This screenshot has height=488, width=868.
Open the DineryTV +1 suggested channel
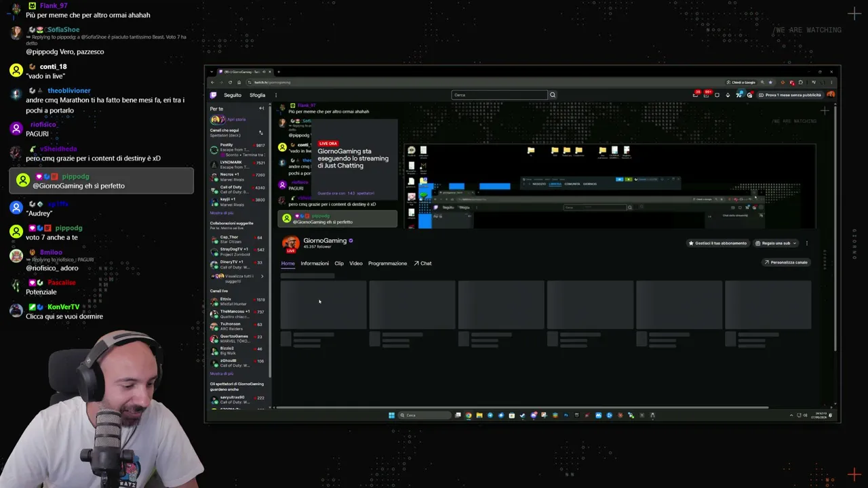pyautogui.click(x=237, y=264)
